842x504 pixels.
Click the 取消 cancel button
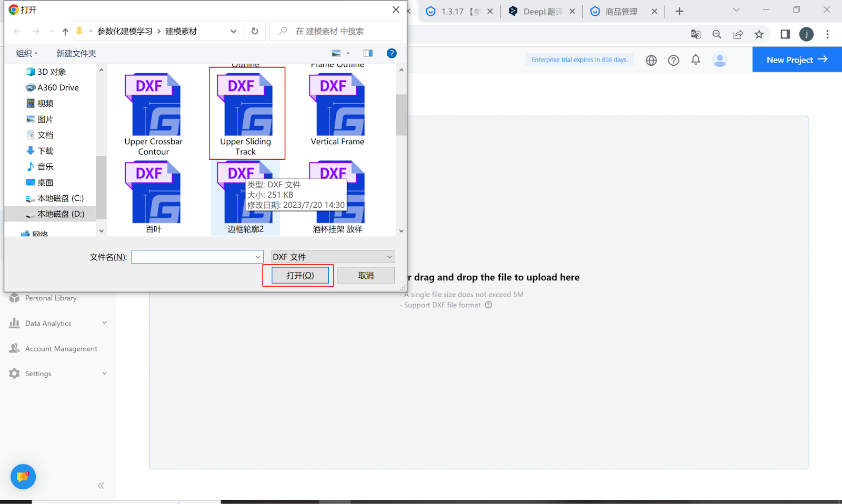click(x=366, y=275)
